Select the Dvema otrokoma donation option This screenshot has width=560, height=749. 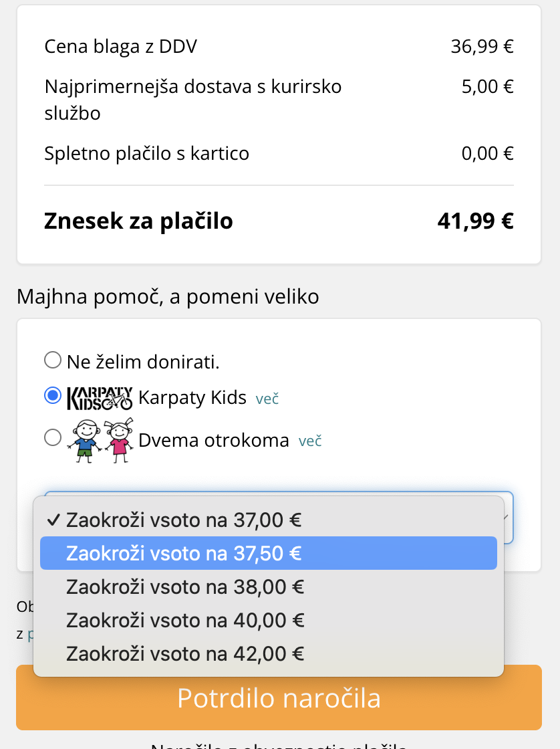tap(52, 437)
